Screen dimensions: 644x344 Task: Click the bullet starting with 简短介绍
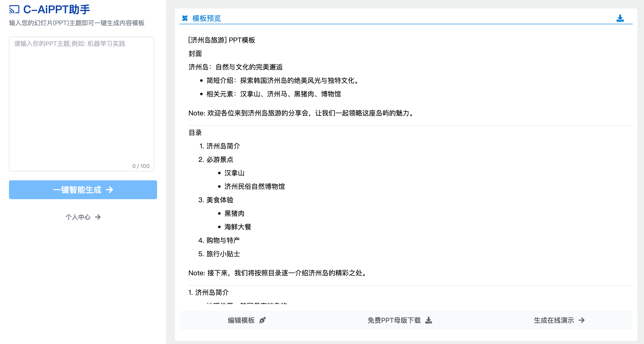click(x=283, y=81)
